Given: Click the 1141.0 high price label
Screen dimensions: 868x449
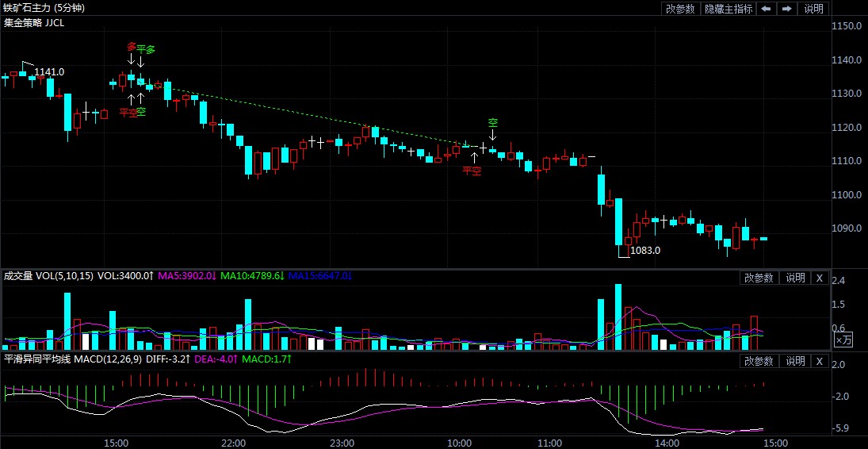Looking at the screenshot, I should (x=49, y=71).
